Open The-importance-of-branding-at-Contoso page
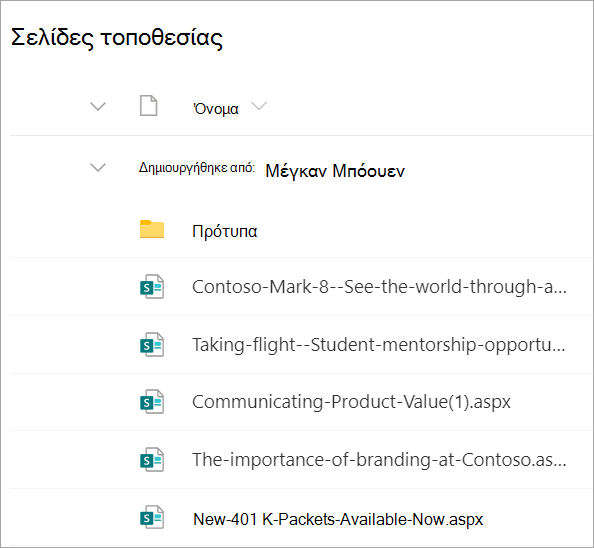The height and width of the screenshot is (548, 594). point(379,460)
